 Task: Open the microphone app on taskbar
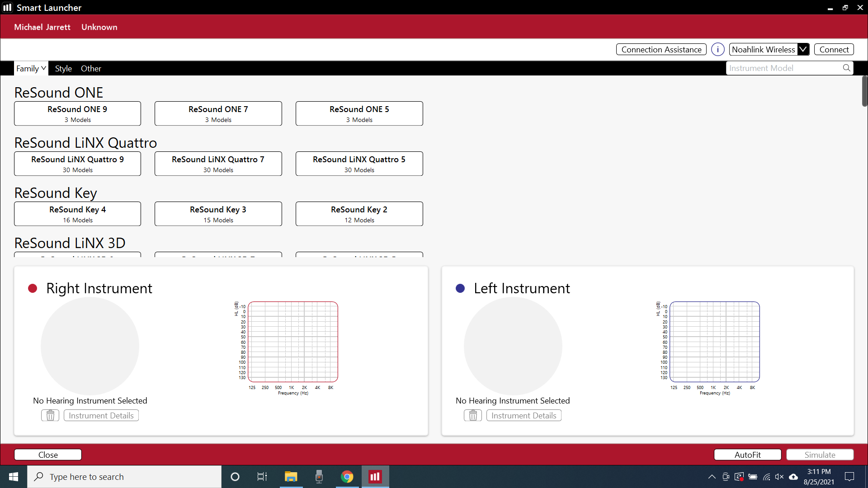[319, 477]
